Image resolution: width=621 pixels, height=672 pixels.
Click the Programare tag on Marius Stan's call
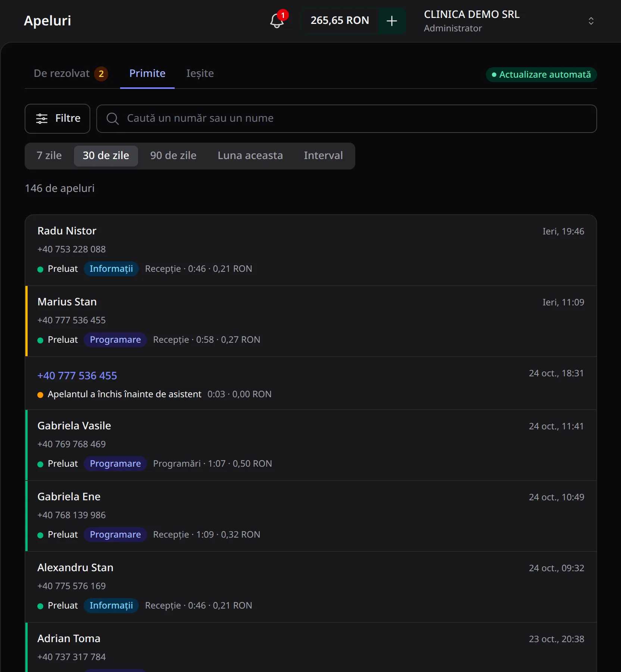tap(115, 340)
